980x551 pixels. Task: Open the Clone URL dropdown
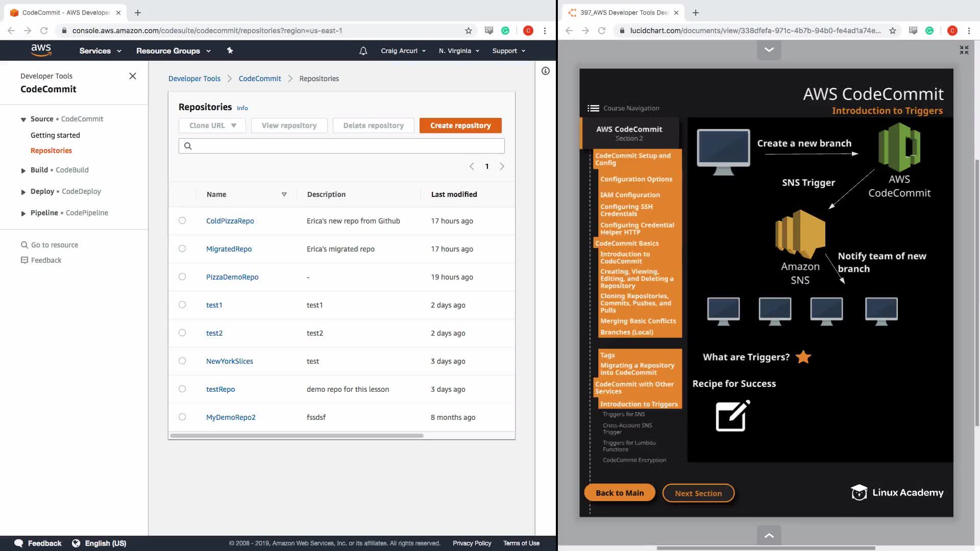click(212, 126)
